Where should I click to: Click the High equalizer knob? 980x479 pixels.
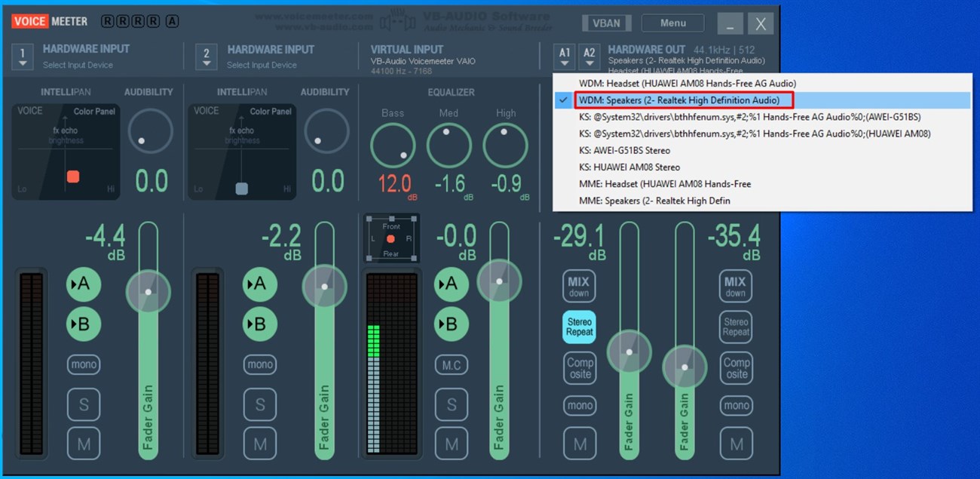[x=505, y=145]
